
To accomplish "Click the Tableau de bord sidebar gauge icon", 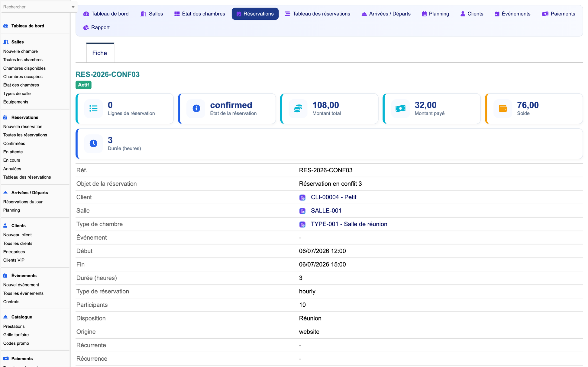I will (6, 26).
